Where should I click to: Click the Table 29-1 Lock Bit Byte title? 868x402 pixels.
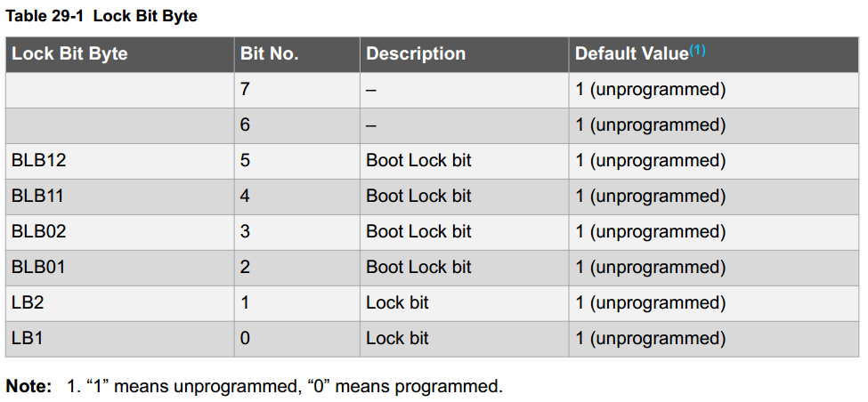[x=101, y=17]
